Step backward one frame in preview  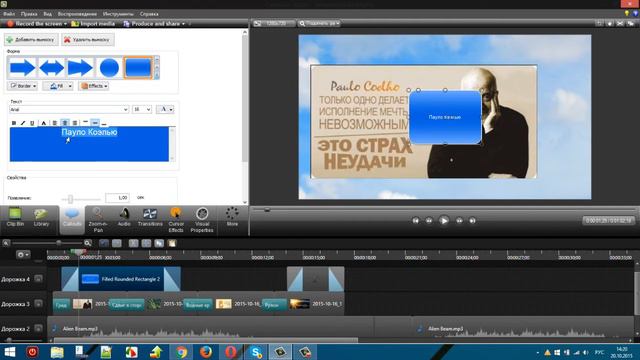pyautogui.click(x=429, y=220)
